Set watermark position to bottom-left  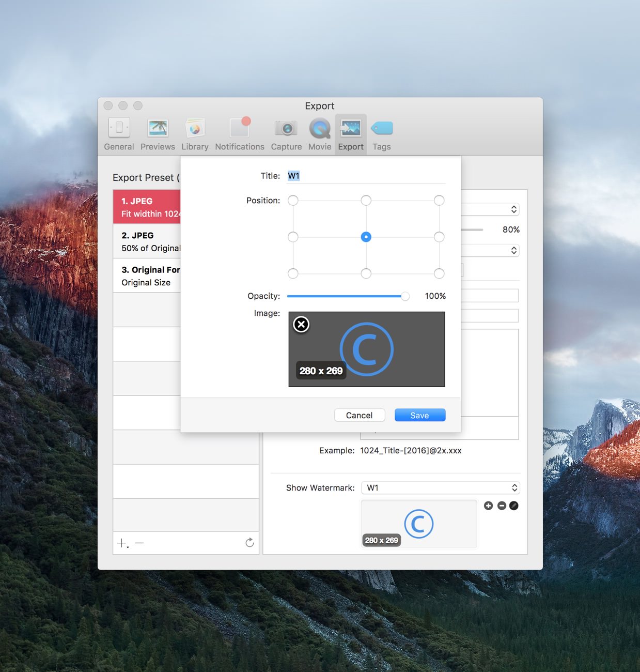293,273
